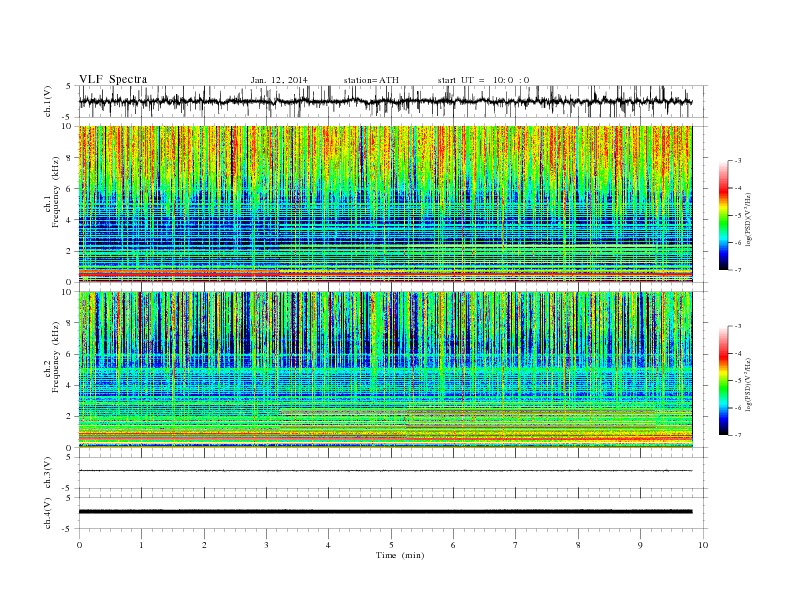This screenshot has height=612, width=792.
Task: Click the color bar beside ch.2 spectrogram
Action: pos(723,381)
